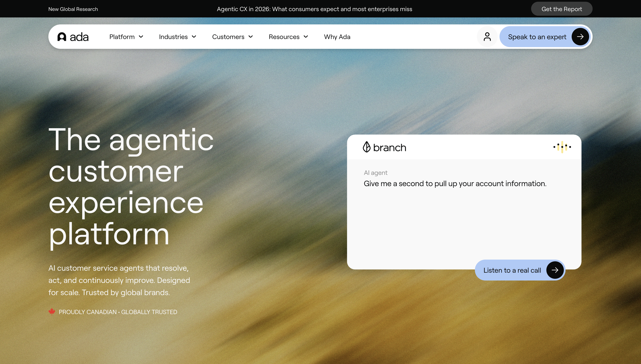
Task: Open the Customers nav item
Action: 232,37
